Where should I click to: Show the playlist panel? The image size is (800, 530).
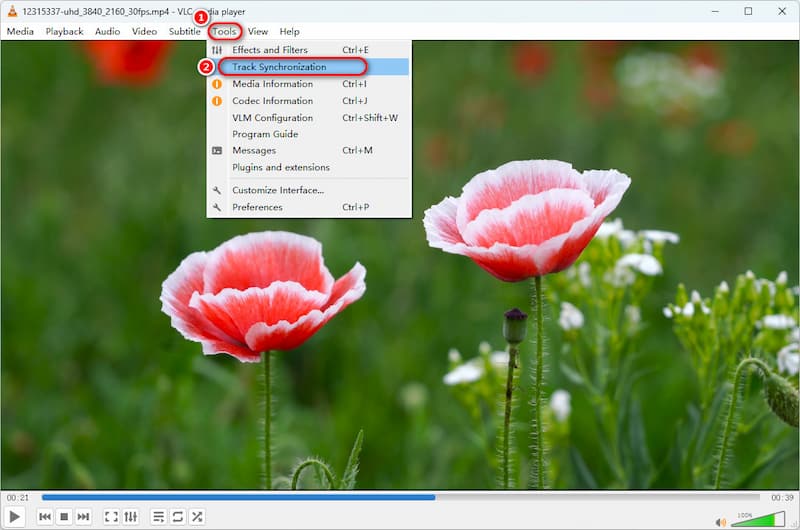click(159, 517)
